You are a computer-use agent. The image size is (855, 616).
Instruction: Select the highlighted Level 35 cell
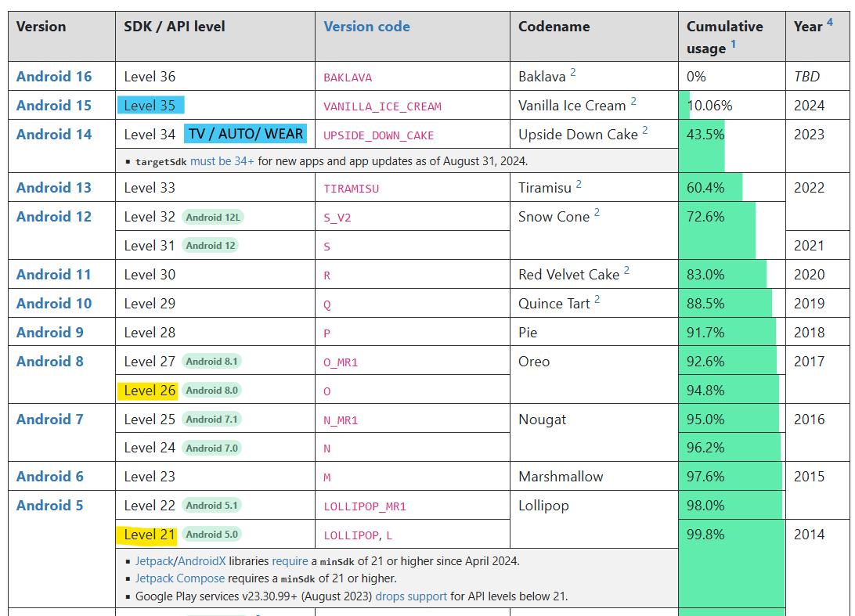150,105
